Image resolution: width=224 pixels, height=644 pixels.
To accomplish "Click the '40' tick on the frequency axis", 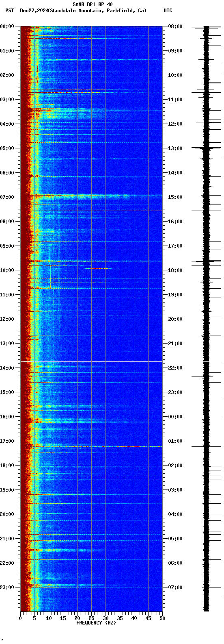I will pyautogui.click(x=134, y=618).
